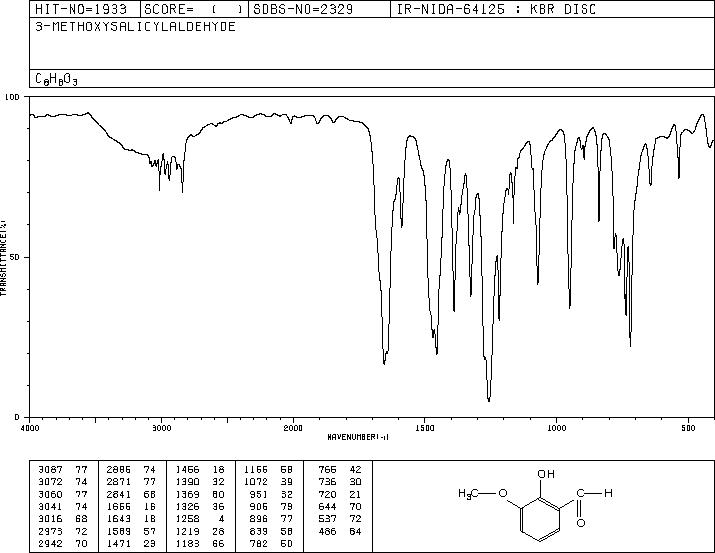Click the SCORE= ( ) header field
This screenshot has width=715, height=553.
194,9
